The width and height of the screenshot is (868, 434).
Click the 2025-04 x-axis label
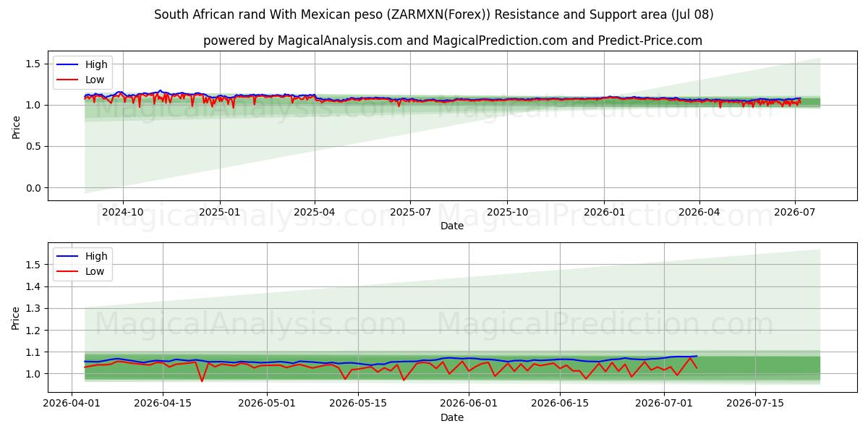(315, 212)
